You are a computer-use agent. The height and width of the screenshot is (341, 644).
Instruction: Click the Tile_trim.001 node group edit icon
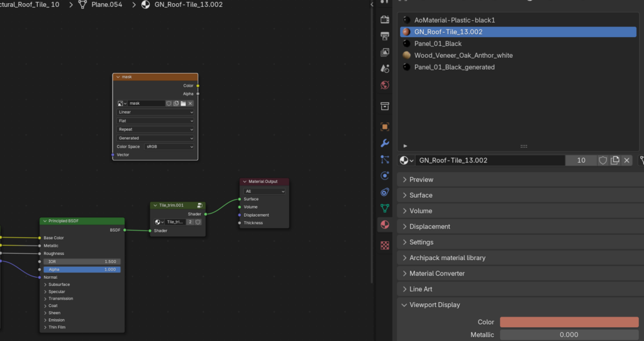(x=199, y=205)
